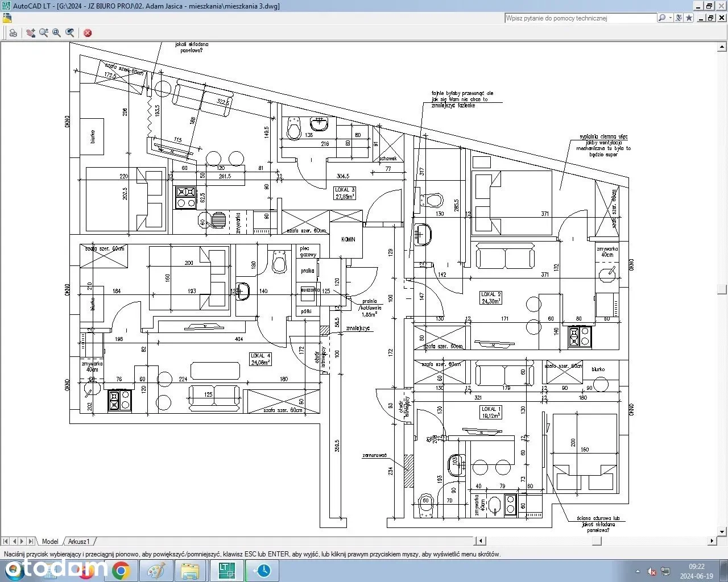Click the 'LOKAL 3 27,85m²' label
728x582 pixels.
(345, 193)
